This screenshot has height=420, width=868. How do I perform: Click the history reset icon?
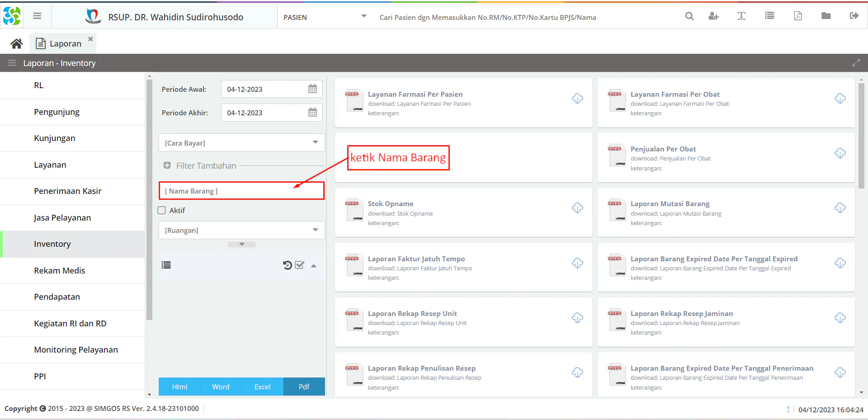point(288,265)
